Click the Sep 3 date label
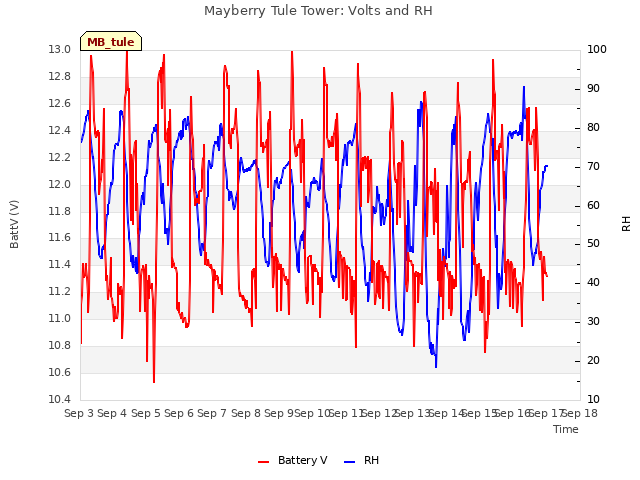The image size is (640, 480). (x=79, y=413)
